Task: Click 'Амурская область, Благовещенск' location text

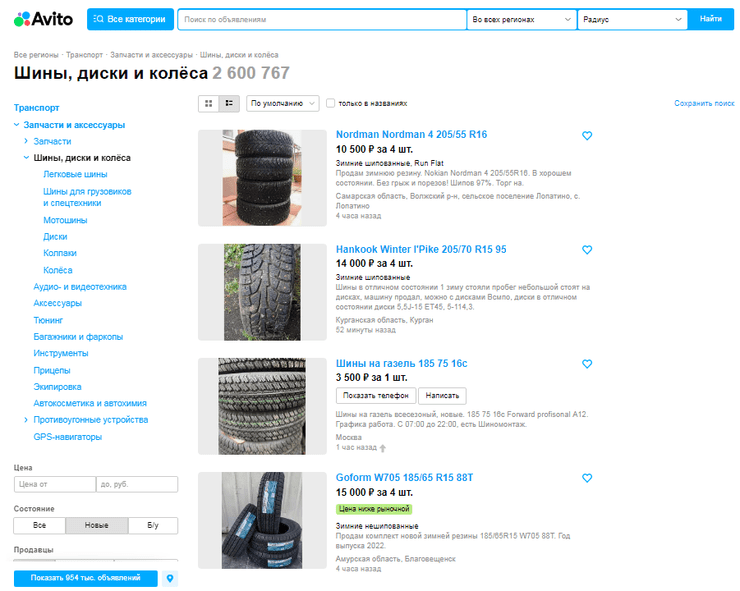Action: tap(395, 559)
